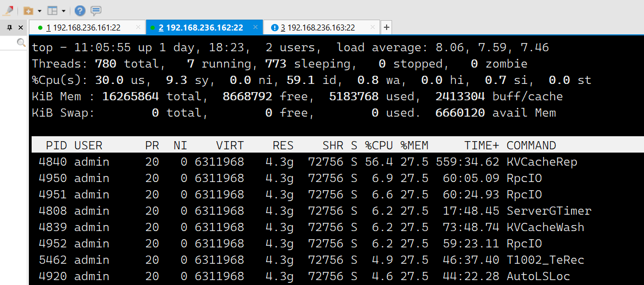Click the ServerGTimer command name
The height and width of the screenshot is (285, 644).
click(549, 211)
